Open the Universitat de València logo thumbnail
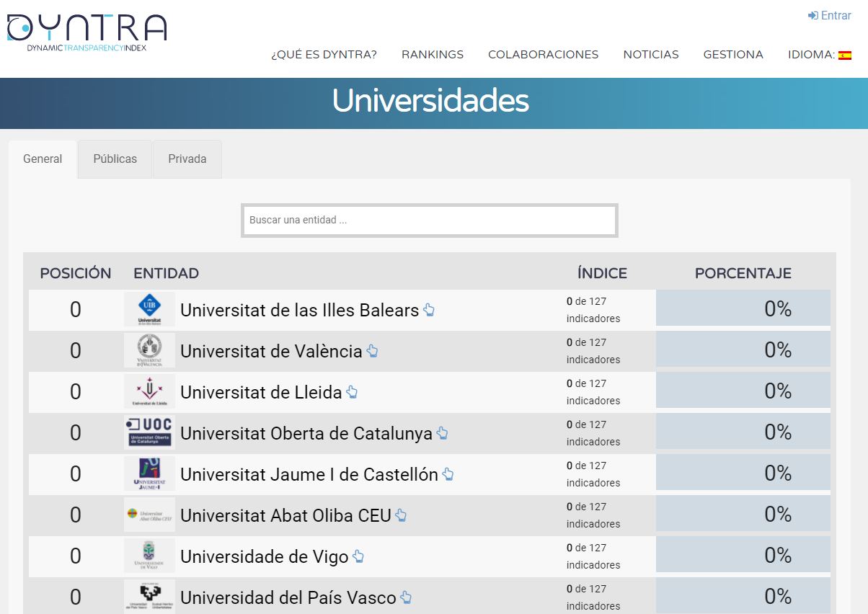The height and width of the screenshot is (614, 868). (x=149, y=351)
